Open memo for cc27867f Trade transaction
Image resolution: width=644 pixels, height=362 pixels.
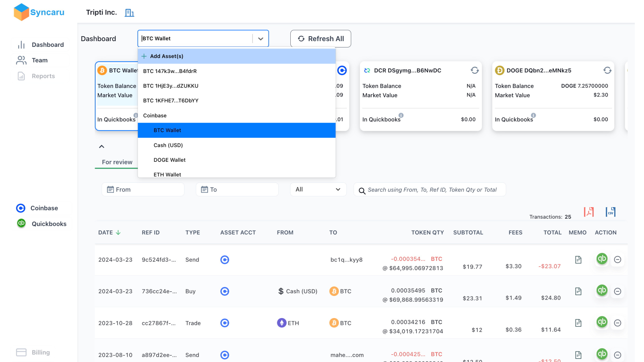click(578, 323)
